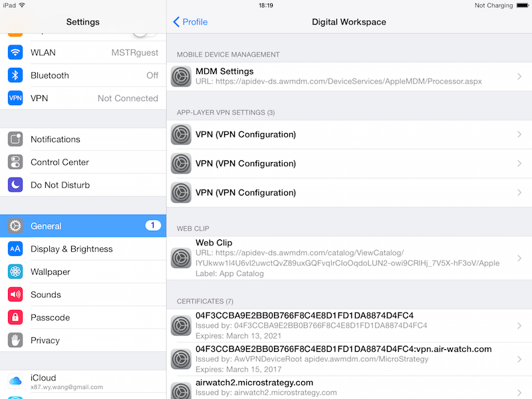Expand MDM Settings with its chevron

click(519, 76)
